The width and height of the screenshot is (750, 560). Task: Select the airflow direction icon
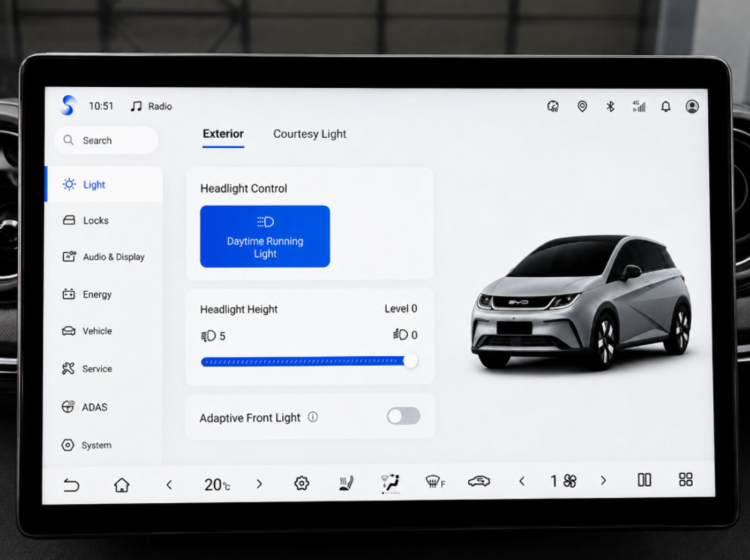(391, 482)
